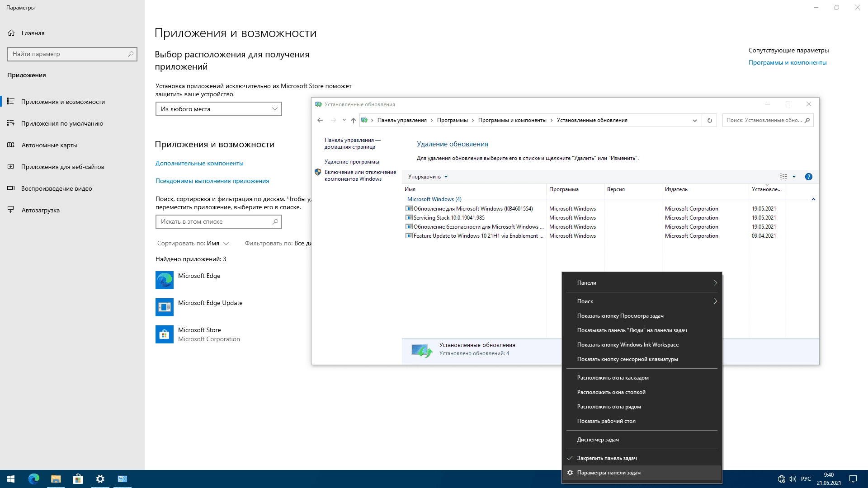Open Воспроизведение видео settings page
The width and height of the screenshot is (868, 488).
pos(72,188)
